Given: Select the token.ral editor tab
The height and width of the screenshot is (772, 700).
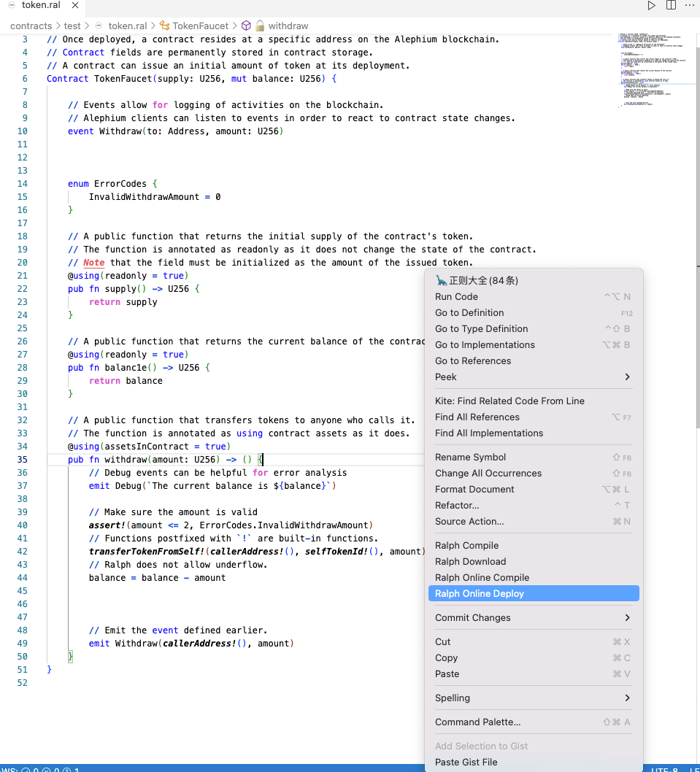Looking at the screenshot, I should pyautogui.click(x=42, y=5).
